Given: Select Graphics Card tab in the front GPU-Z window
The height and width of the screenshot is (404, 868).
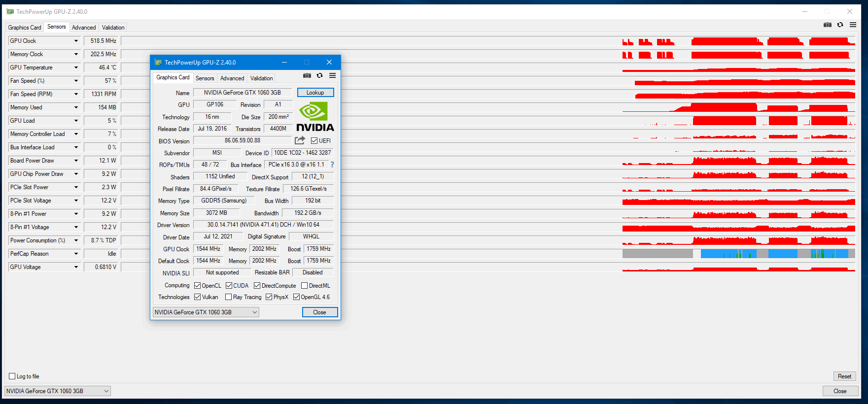Looking at the screenshot, I should coord(173,77).
